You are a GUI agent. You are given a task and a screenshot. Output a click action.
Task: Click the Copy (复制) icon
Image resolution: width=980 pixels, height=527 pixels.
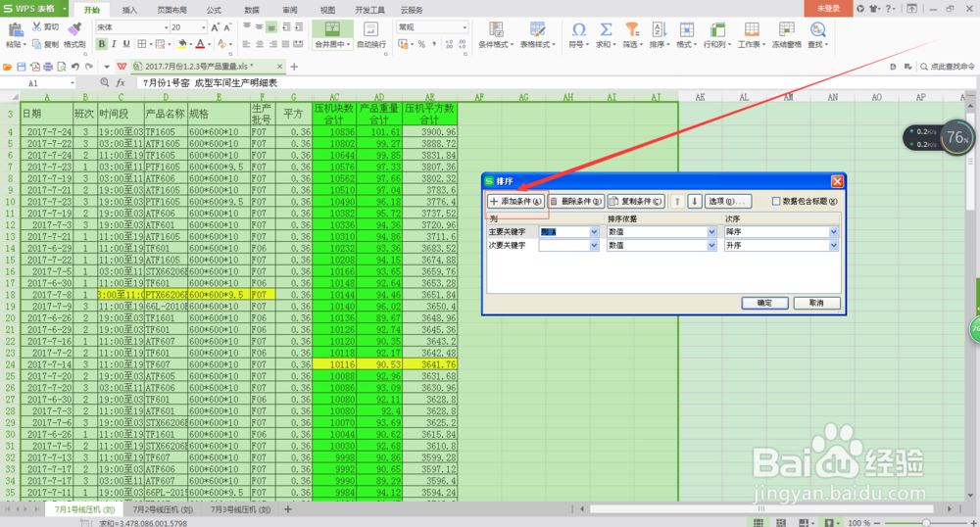[x=37, y=44]
